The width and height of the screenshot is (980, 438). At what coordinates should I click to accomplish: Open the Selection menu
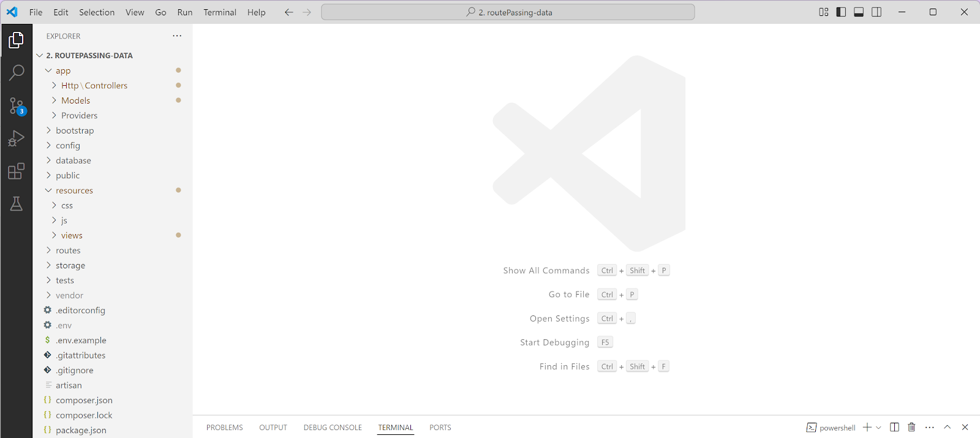tap(97, 12)
